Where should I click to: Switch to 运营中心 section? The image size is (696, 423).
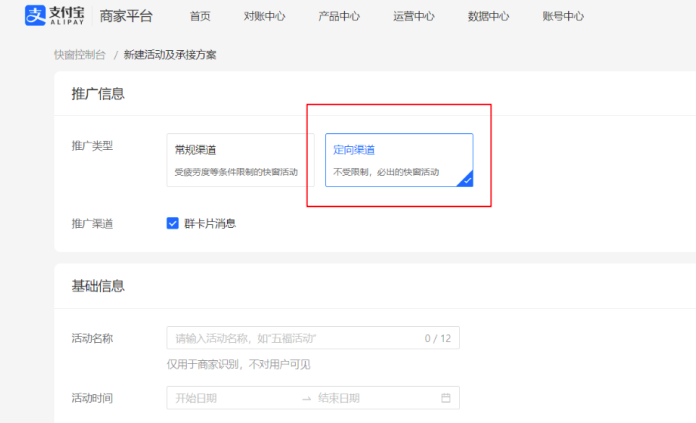pos(414,17)
